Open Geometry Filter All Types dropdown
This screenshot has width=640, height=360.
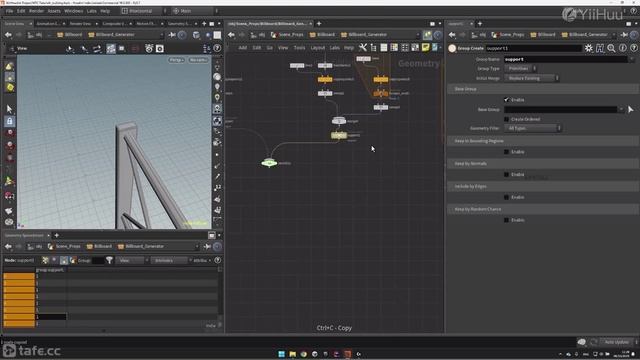[x=533, y=128]
